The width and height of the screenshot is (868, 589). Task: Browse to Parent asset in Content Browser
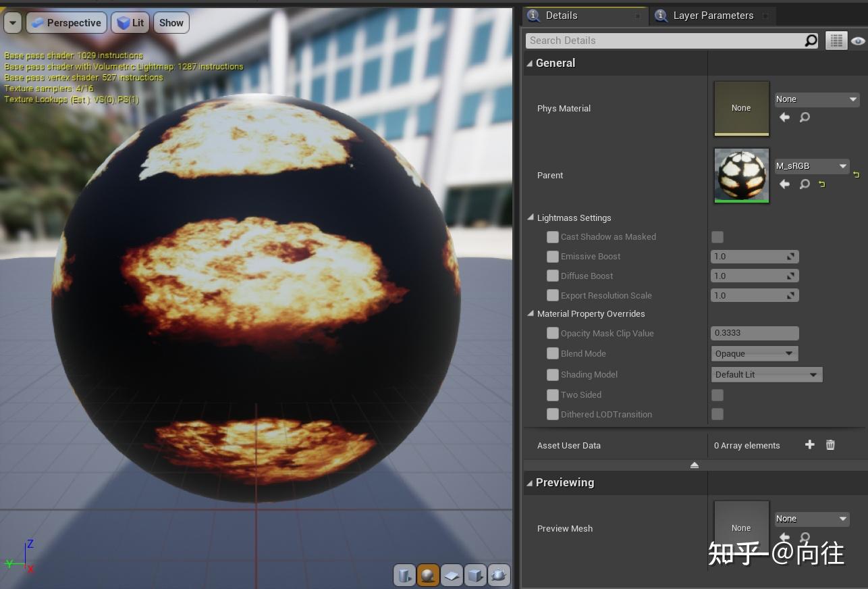(805, 184)
